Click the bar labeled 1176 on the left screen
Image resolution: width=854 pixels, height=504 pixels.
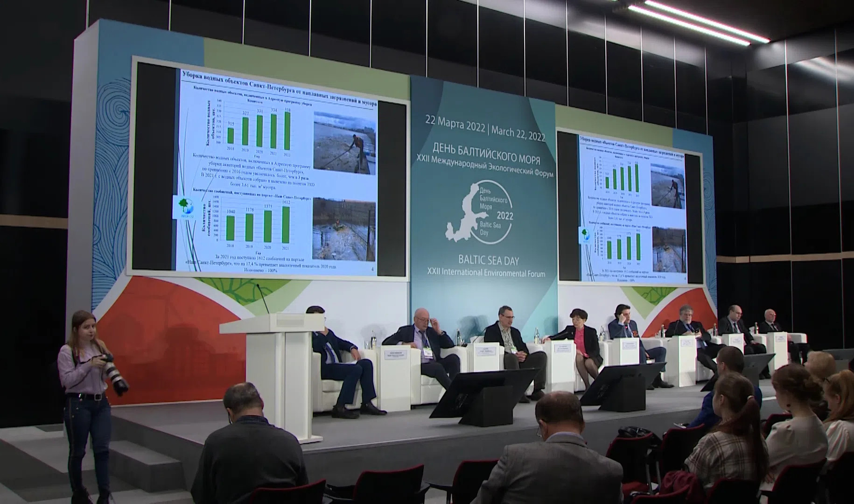(x=249, y=228)
